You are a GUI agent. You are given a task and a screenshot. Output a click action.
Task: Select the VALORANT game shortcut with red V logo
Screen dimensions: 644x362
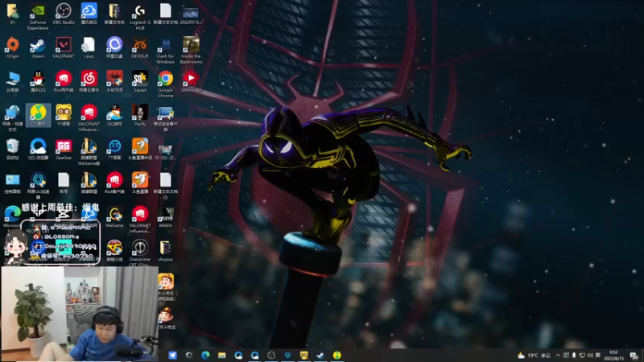click(64, 47)
